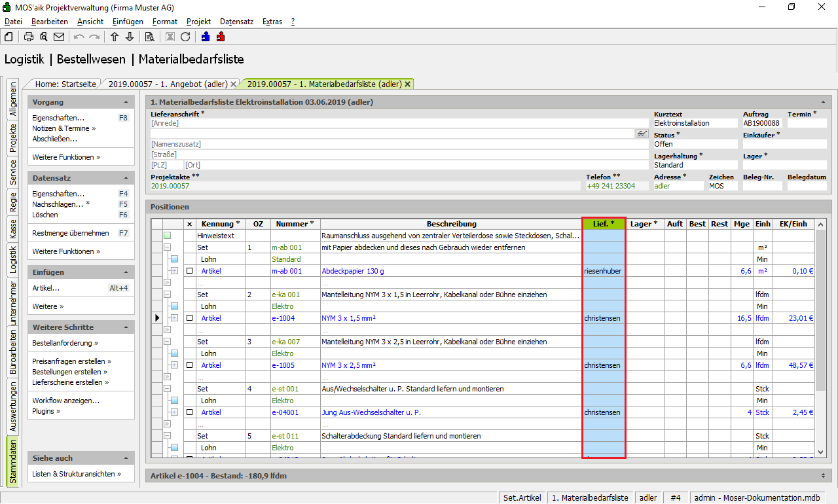Click the new document toolbar icon
Image resolution: width=838 pixels, height=504 pixels.
(9, 37)
